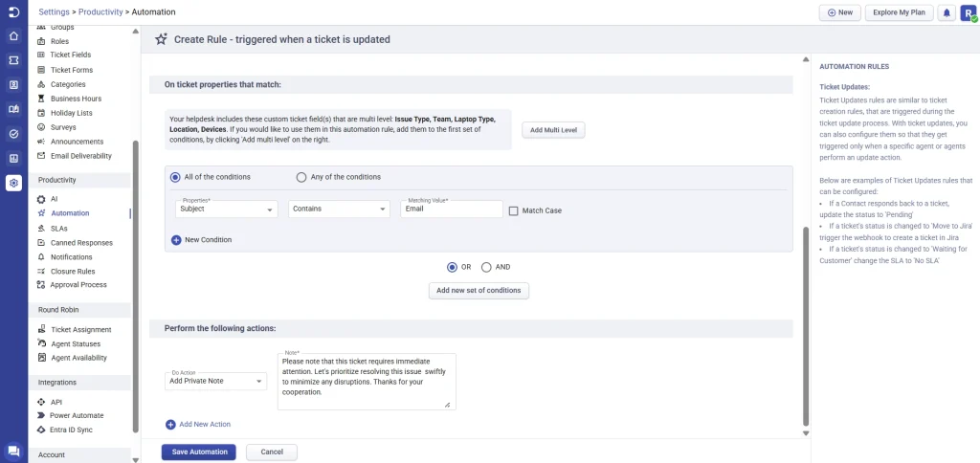Click the app logo at the top left

coord(13,11)
